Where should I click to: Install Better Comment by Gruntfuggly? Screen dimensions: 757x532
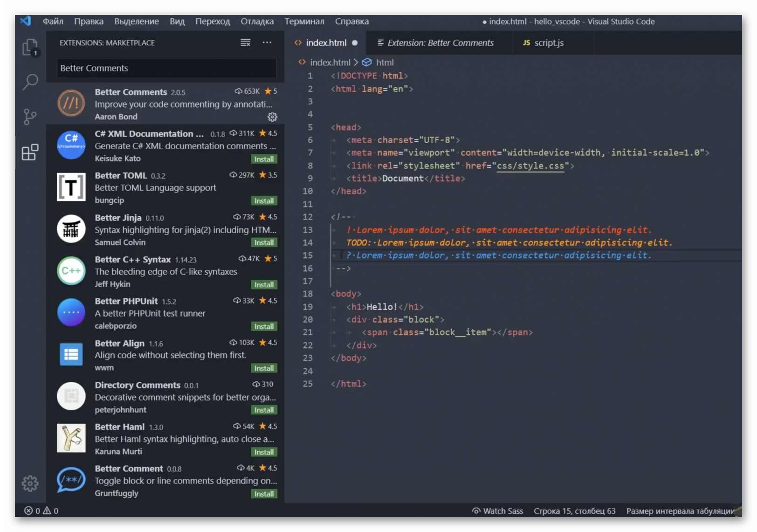(x=264, y=494)
